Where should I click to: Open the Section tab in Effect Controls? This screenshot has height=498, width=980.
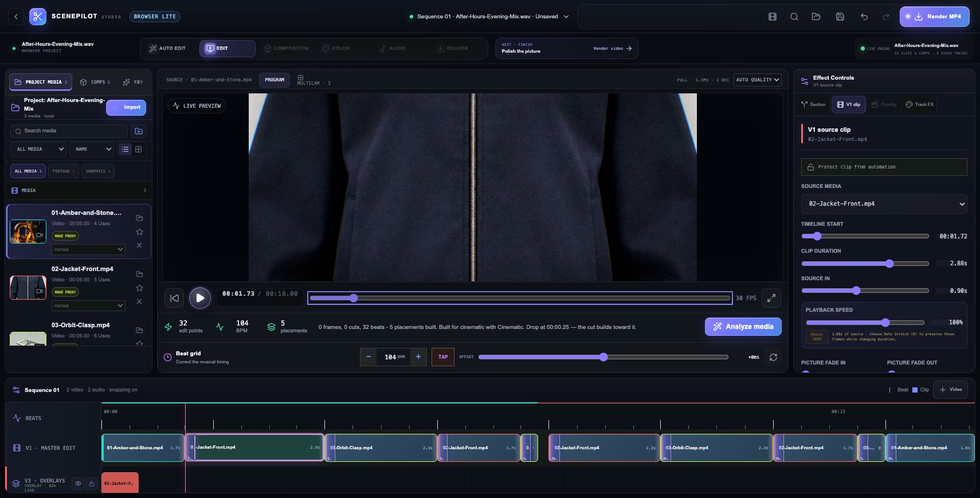click(x=813, y=104)
